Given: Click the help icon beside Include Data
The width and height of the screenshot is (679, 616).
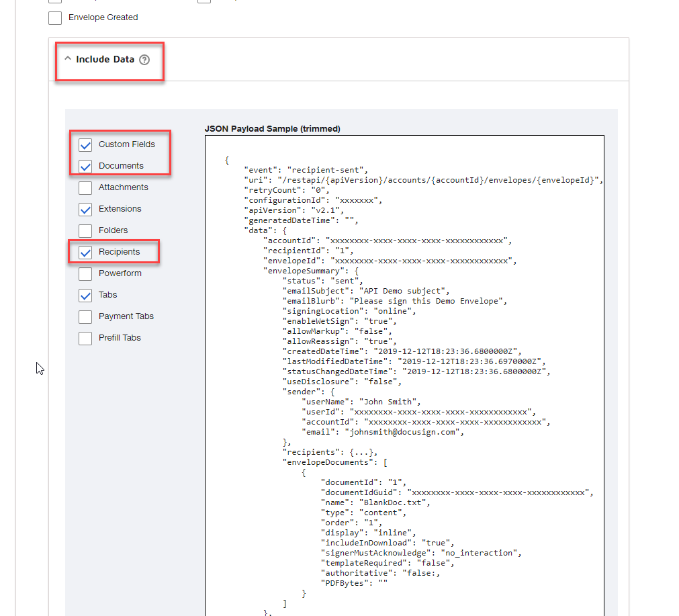Looking at the screenshot, I should point(144,60).
